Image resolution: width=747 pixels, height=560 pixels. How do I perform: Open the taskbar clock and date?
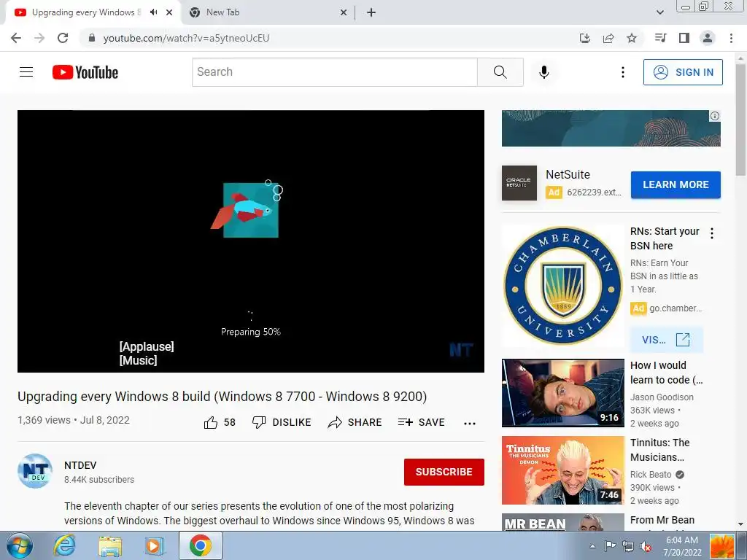point(682,546)
